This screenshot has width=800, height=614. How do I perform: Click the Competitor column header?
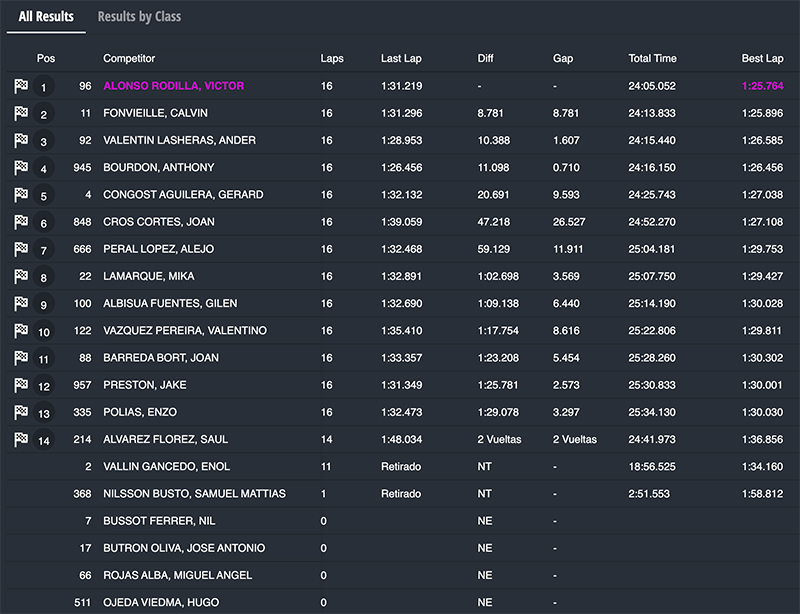point(129,59)
